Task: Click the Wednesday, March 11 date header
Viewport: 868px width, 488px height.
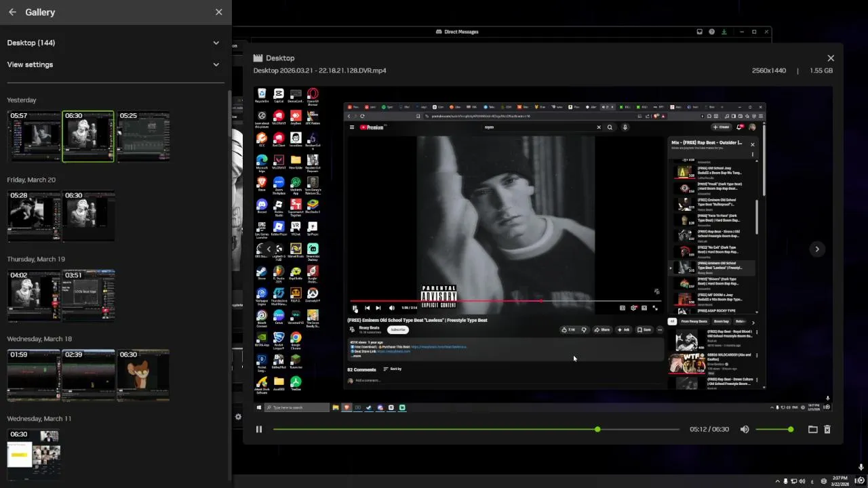Action: pos(39,418)
